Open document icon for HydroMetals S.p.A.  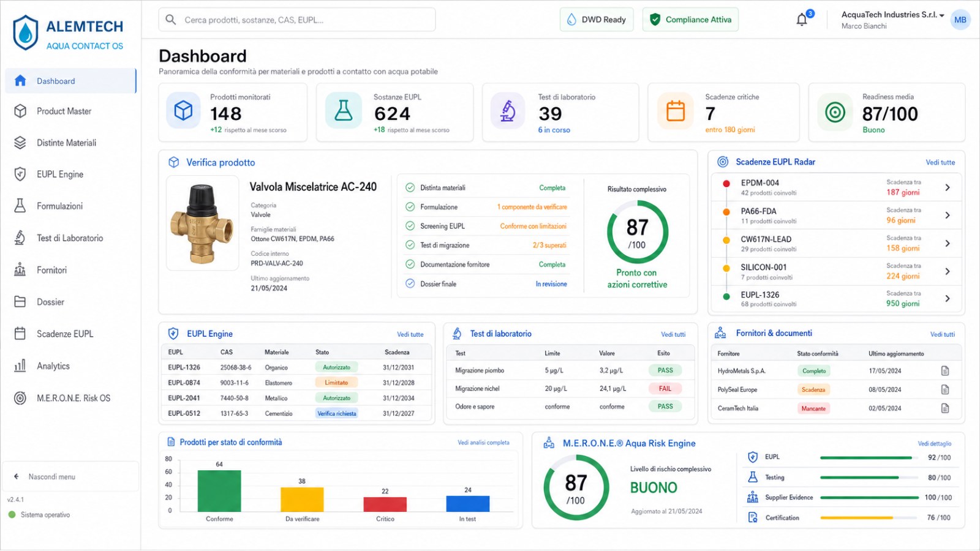click(x=945, y=371)
